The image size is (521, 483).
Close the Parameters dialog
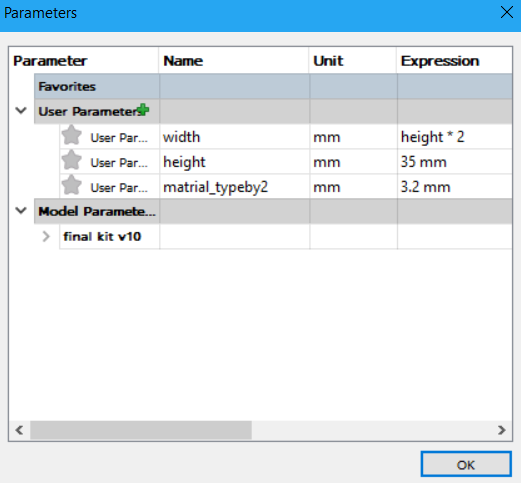[507, 13]
